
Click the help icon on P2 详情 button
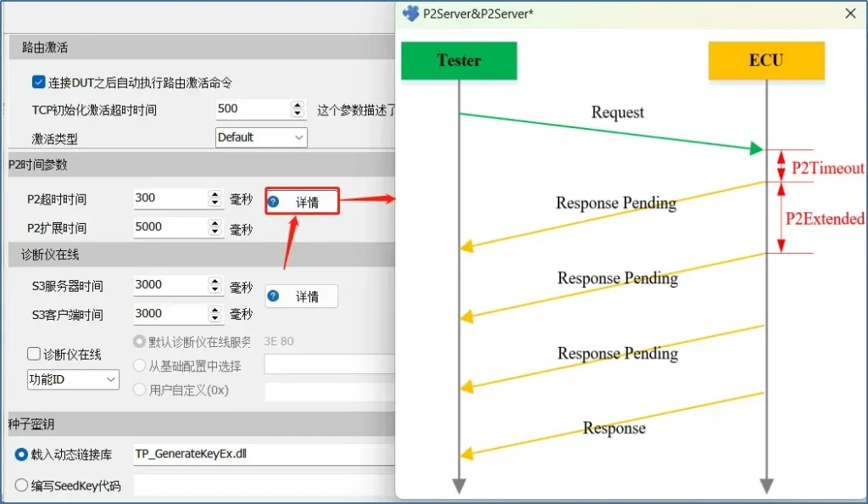274,202
